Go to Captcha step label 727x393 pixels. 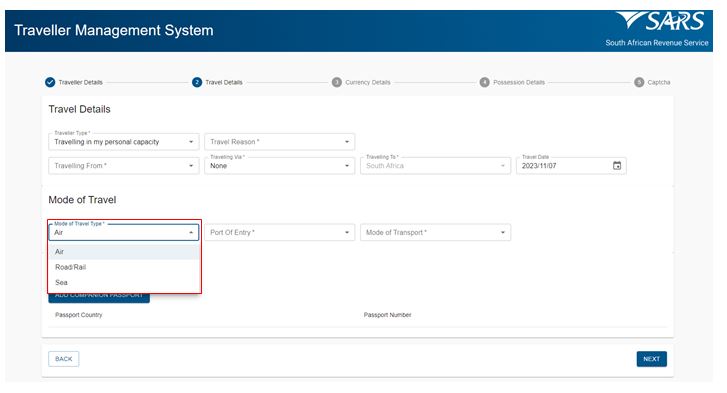pos(659,82)
